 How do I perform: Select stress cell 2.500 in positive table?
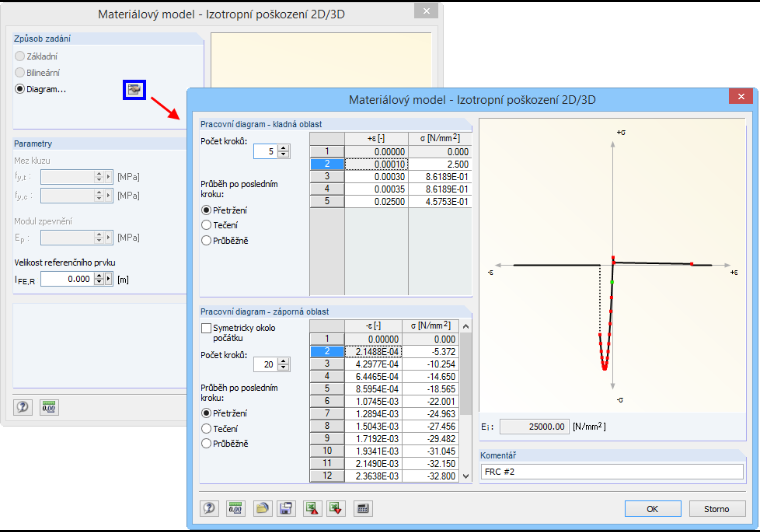click(x=440, y=164)
